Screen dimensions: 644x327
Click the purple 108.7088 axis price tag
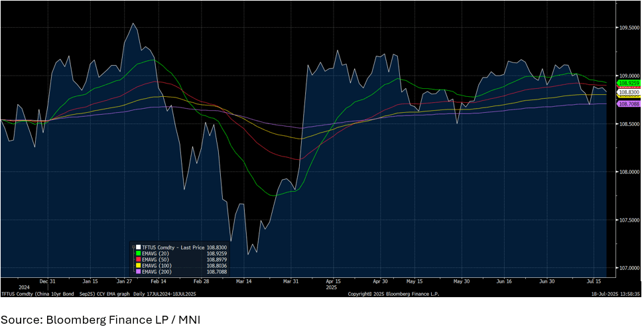[x=629, y=104]
